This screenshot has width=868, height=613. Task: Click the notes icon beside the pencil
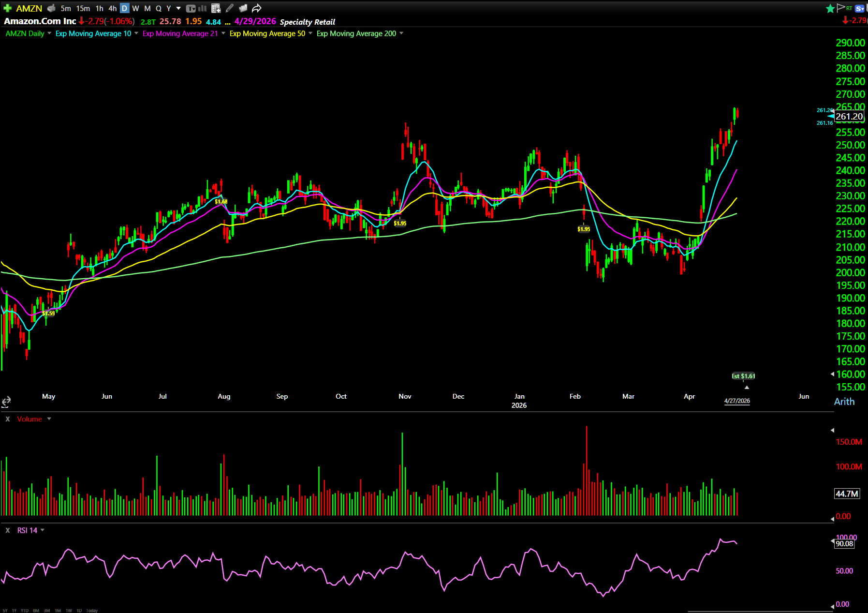point(243,8)
